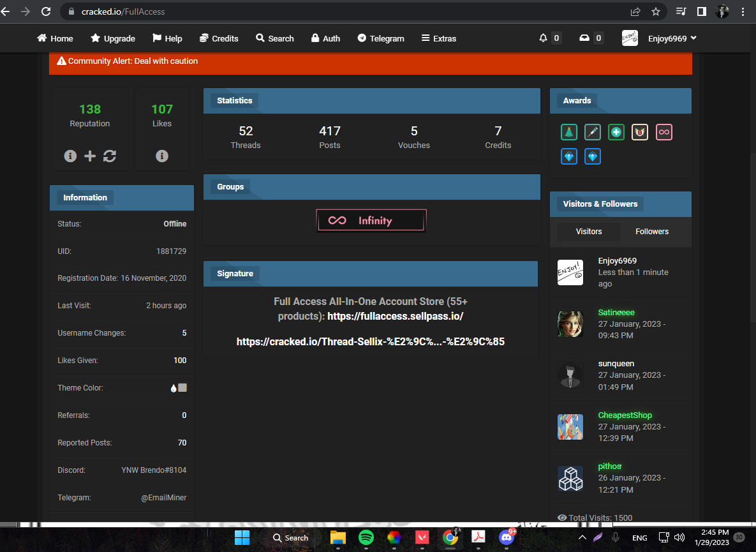Click the reputation refresh icon
This screenshot has width=756, height=552.
pyautogui.click(x=110, y=156)
